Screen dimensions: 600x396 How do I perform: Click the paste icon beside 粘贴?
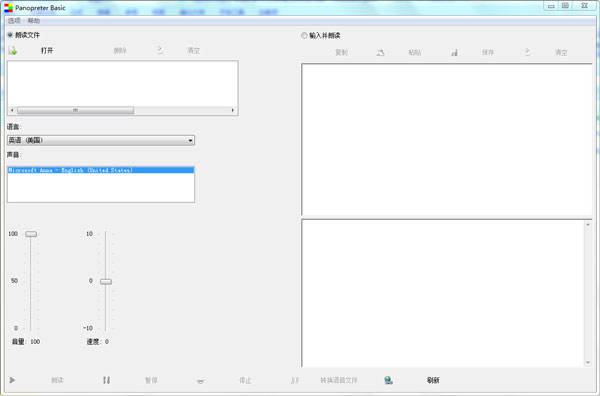coord(380,52)
